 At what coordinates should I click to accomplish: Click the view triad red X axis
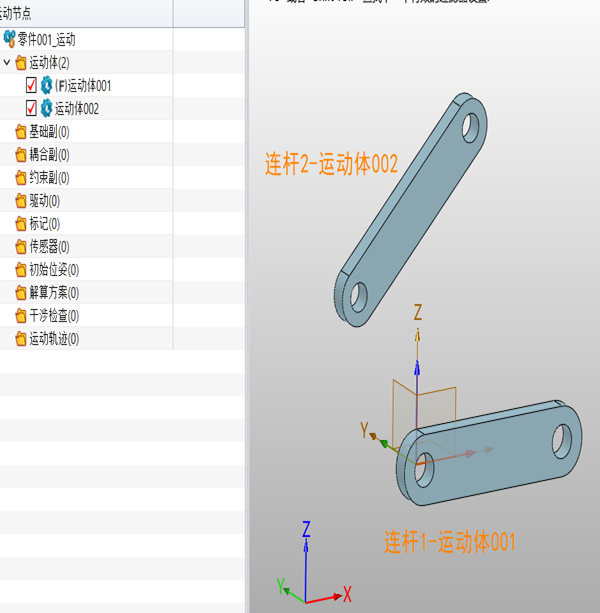(x=324, y=599)
